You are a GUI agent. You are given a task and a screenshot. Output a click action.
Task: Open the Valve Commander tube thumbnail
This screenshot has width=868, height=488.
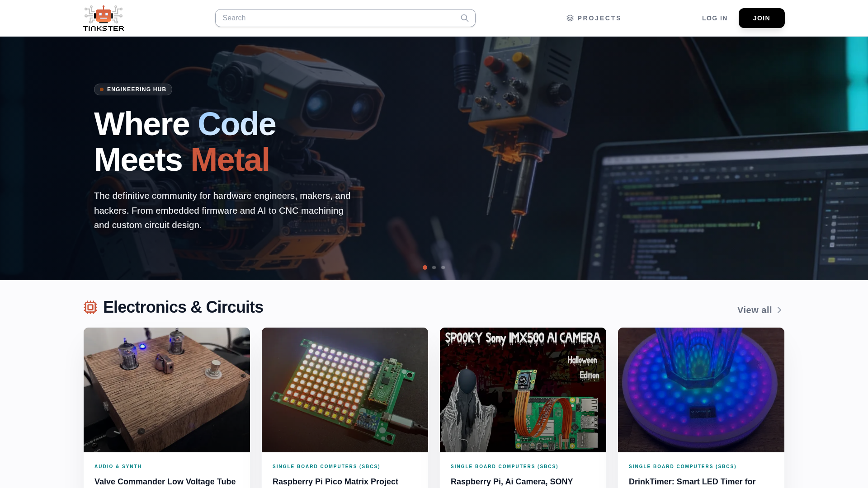(x=167, y=390)
